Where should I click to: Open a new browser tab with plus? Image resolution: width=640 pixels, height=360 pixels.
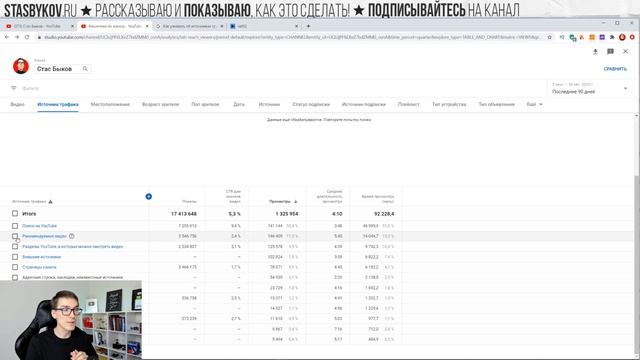tap(308, 26)
